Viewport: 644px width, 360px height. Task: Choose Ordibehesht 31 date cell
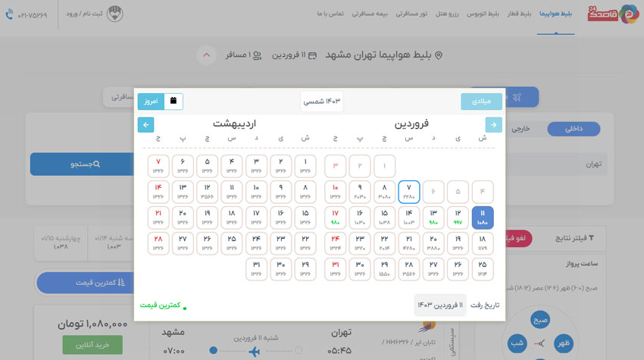(x=256, y=269)
